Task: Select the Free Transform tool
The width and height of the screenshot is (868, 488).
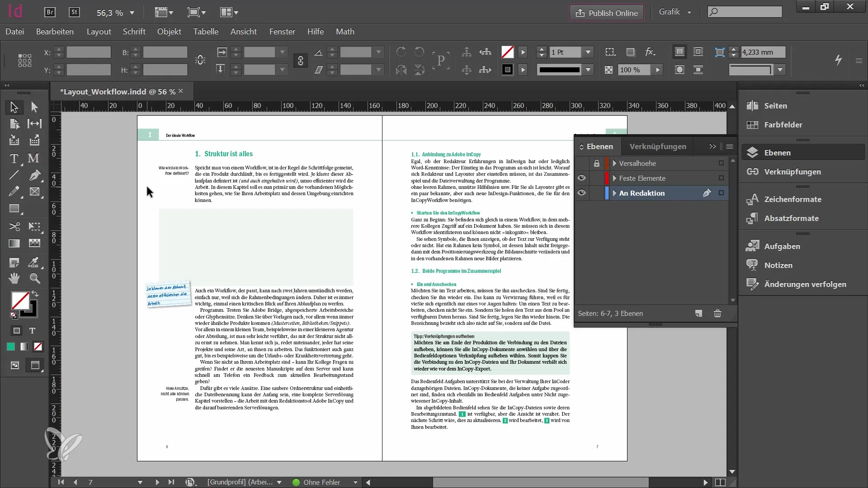Action: coord(33,226)
